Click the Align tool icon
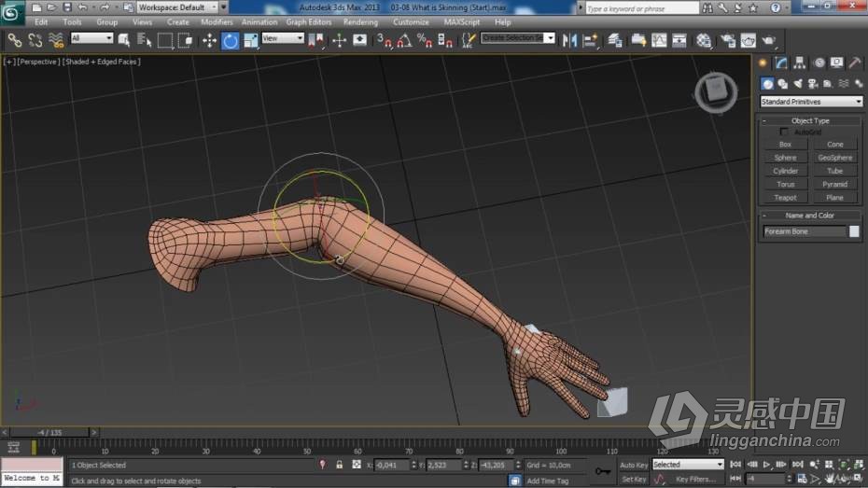 tap(591, 40)
